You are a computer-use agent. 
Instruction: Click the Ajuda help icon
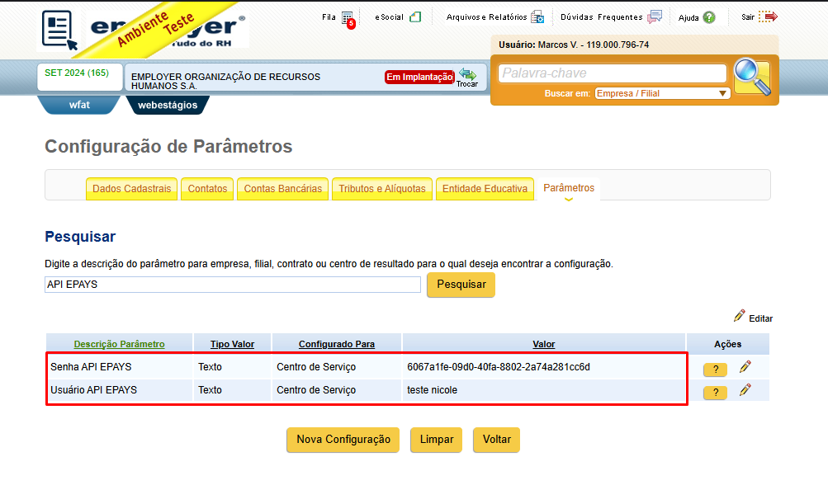pos(709,17)
